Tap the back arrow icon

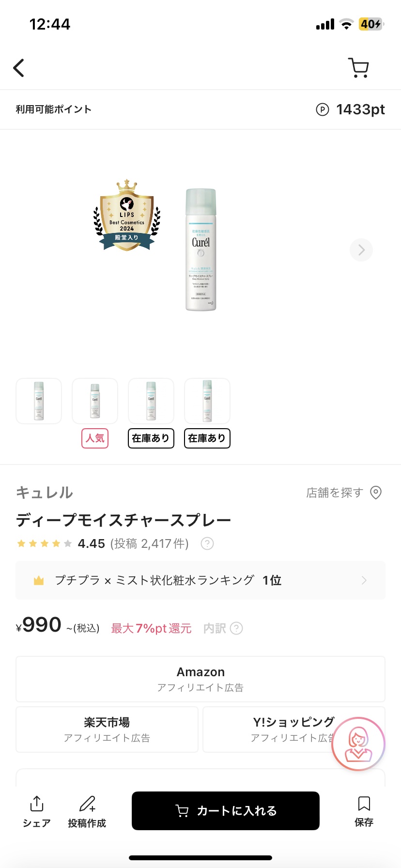click(x=19, y=68)
